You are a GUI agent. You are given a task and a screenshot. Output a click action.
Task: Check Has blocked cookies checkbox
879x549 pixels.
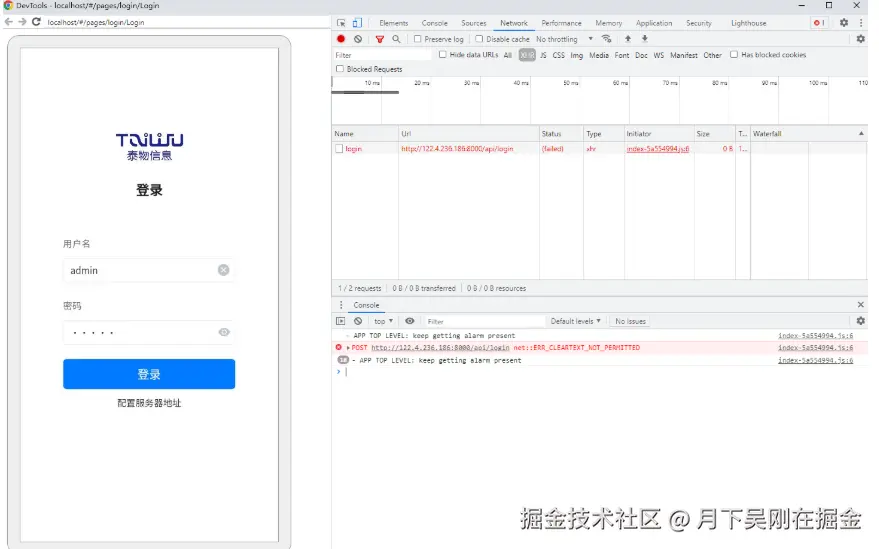click(x=734, y=54)
